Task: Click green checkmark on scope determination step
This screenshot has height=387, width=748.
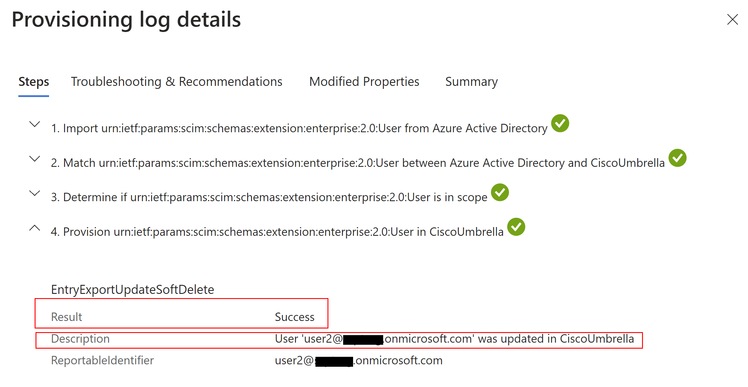Action: click(500, 192)
